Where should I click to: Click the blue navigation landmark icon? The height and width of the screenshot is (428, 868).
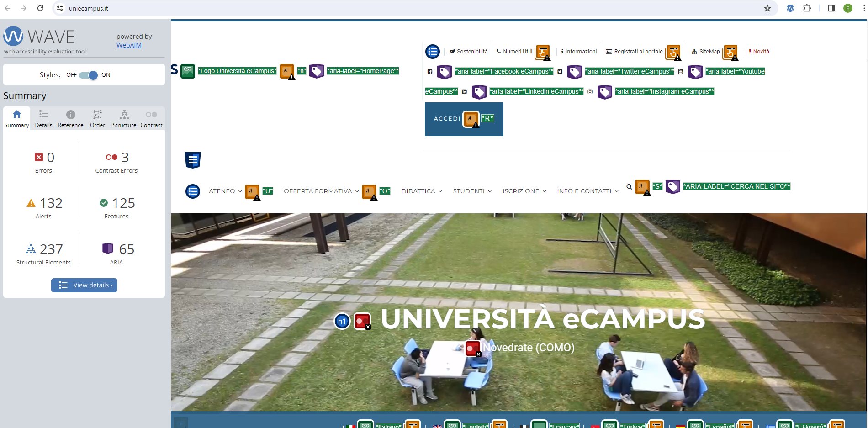pos(193,160)
